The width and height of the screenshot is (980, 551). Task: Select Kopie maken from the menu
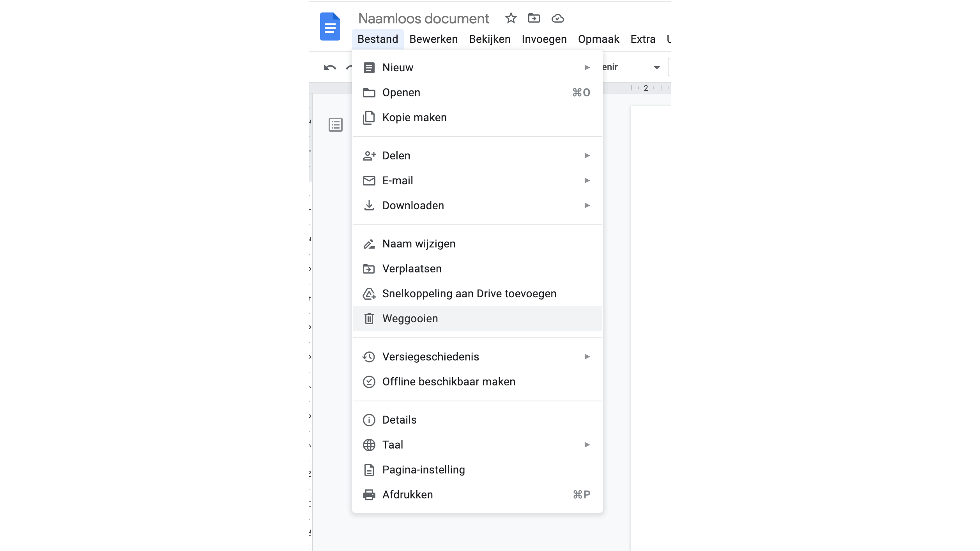[x=414, y=118]
